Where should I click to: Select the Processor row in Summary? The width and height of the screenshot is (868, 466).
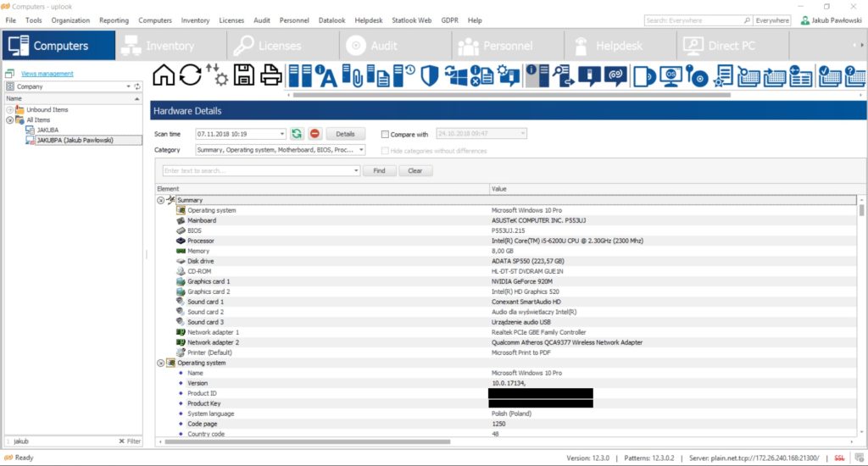(506, 241)
